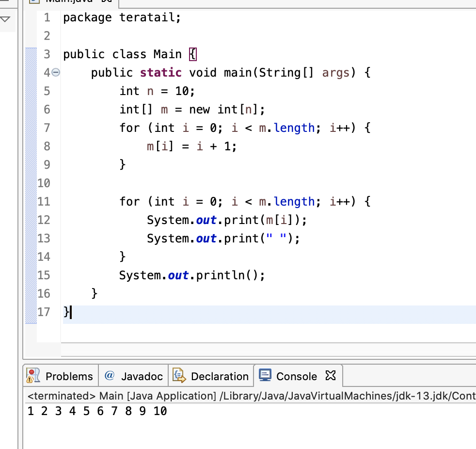Click line number 2 in the gutter
The image size is (476, 449).
coord(47,36)
